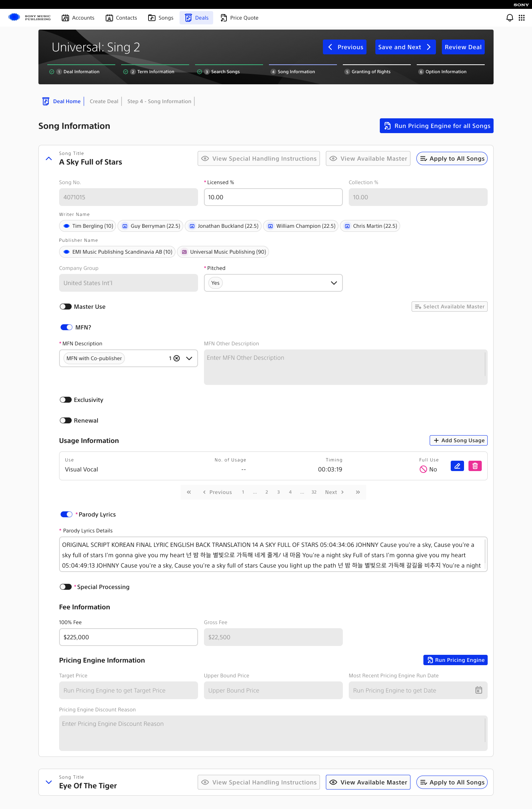Toggle Exclusivity switch
Viewport: 532px width, 809px height.
(66, 400)
